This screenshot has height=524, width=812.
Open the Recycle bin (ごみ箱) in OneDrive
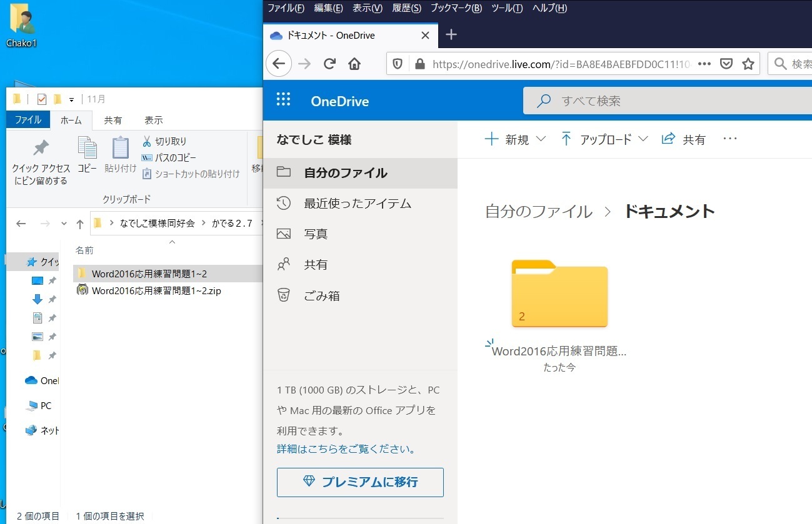pyautogui.click(x=321, y=295)
